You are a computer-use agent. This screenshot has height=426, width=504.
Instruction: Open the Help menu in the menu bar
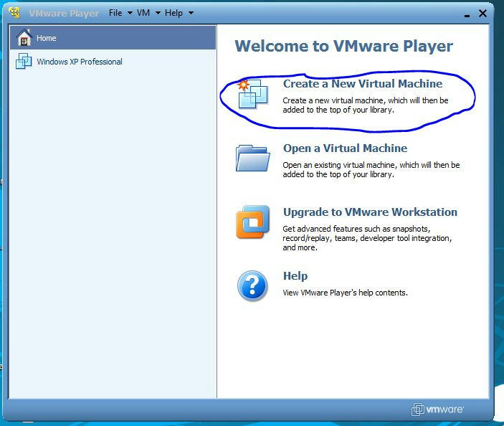(x=174, y=13)
